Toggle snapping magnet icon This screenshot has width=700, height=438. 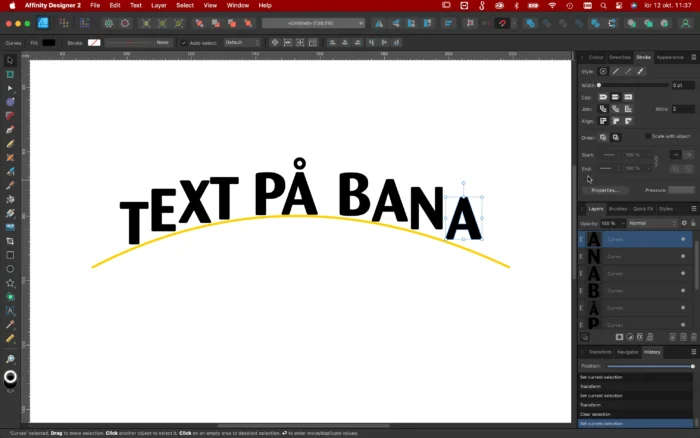pyautogui.click(x=502, y=23)
